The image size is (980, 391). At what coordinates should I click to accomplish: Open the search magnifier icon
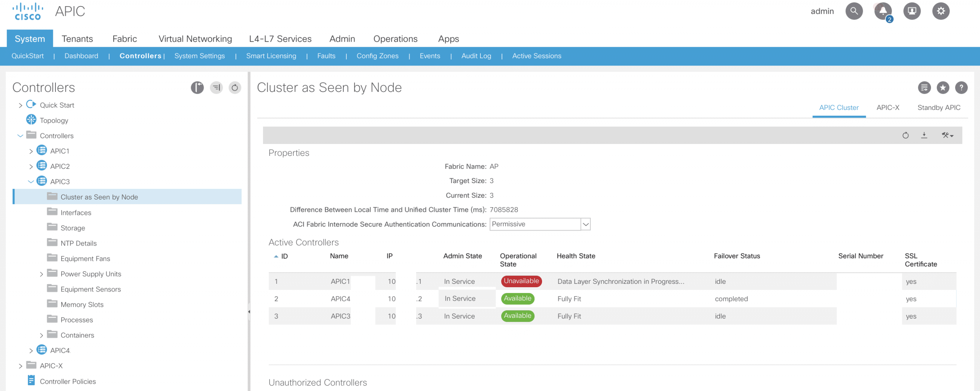[854, 11]
